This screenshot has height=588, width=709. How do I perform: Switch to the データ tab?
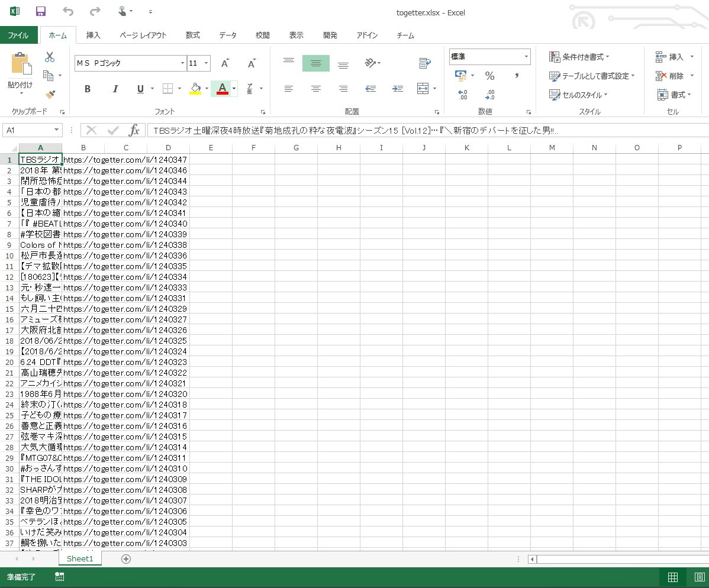(x=228, y=35)
